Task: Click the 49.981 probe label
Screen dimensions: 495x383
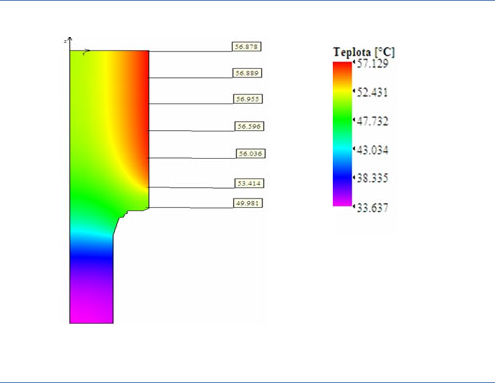Action: (248, 203)
